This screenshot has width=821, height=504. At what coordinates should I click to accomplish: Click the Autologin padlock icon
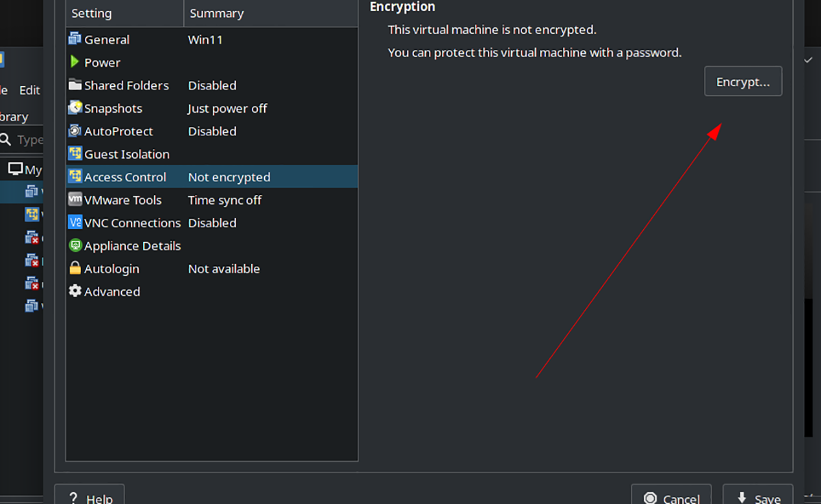pos(75,269)
